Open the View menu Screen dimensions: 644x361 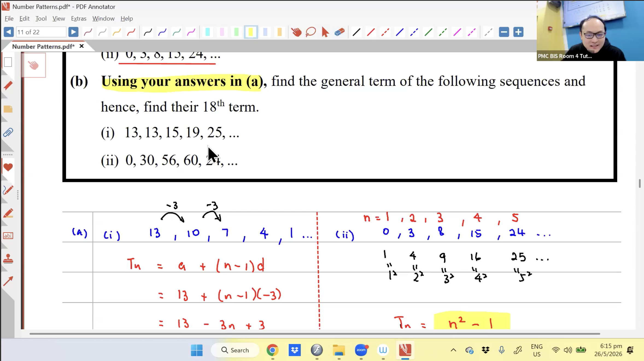click(x=59, y=18)
